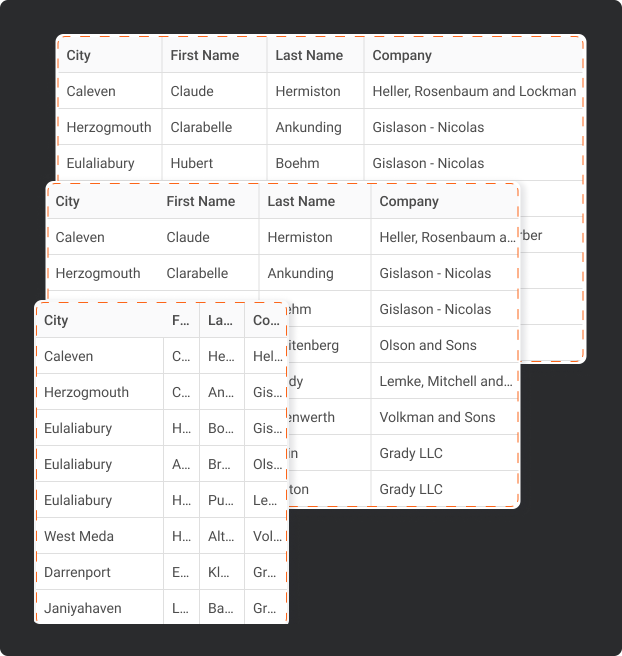Select Last Name header in the largest back table
The image size is (622, 656).
(309, 55)
